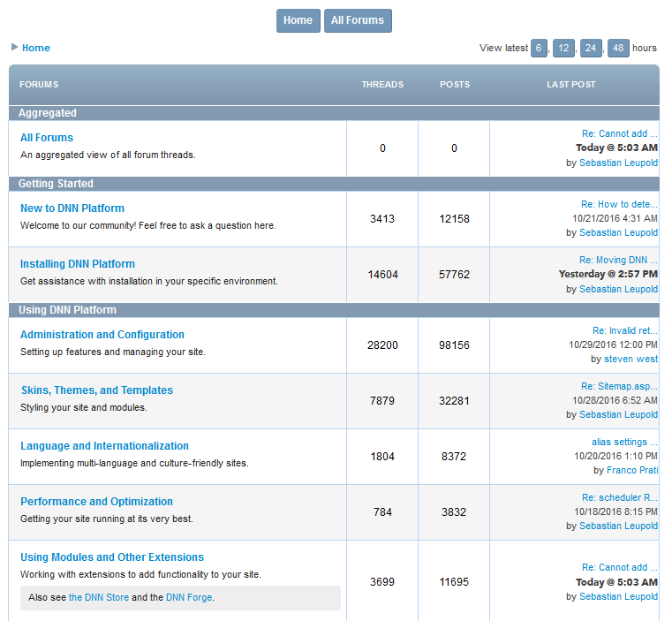
Task: Open Performance and Optimization forum
Action: point(97,502)
